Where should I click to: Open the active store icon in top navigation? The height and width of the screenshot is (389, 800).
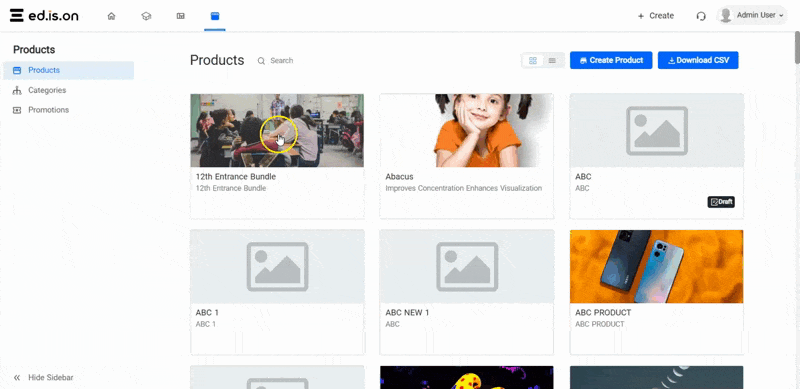[215, 16]
